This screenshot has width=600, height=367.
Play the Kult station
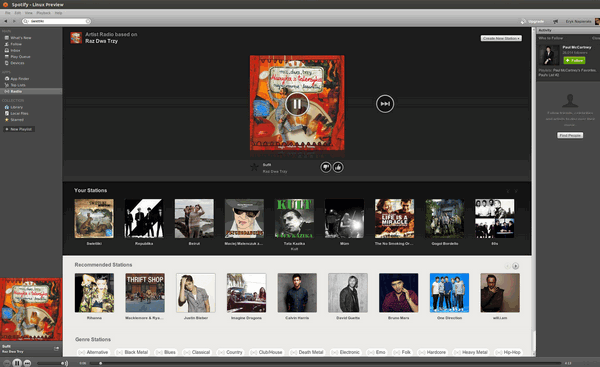point(294,218)
